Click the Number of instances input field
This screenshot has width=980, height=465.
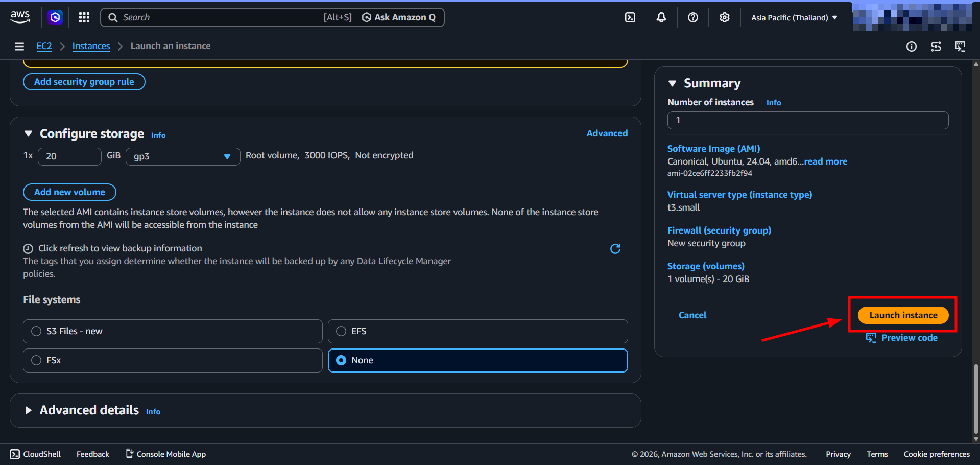(x=808, y=121)
